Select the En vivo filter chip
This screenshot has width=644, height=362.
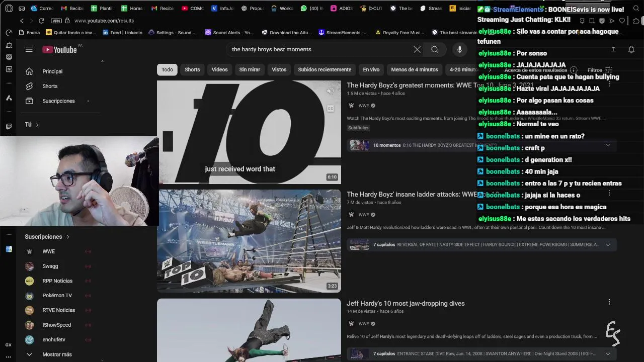[371, 69]
